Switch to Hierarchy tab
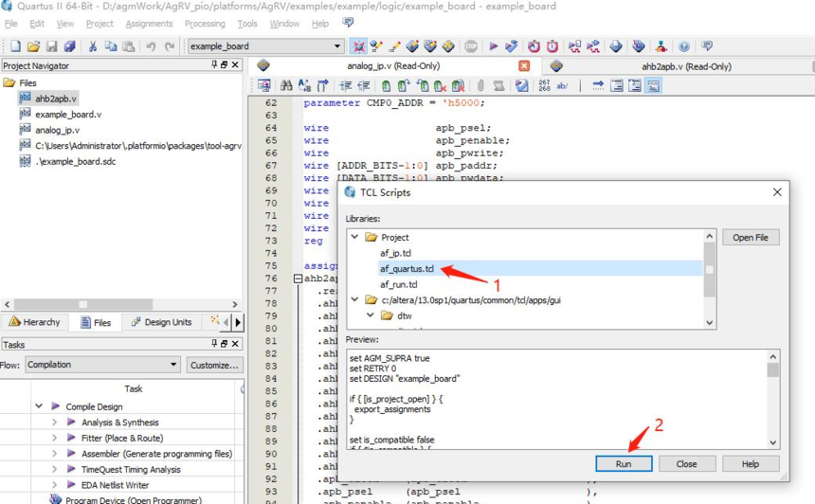 coord(35,322)
